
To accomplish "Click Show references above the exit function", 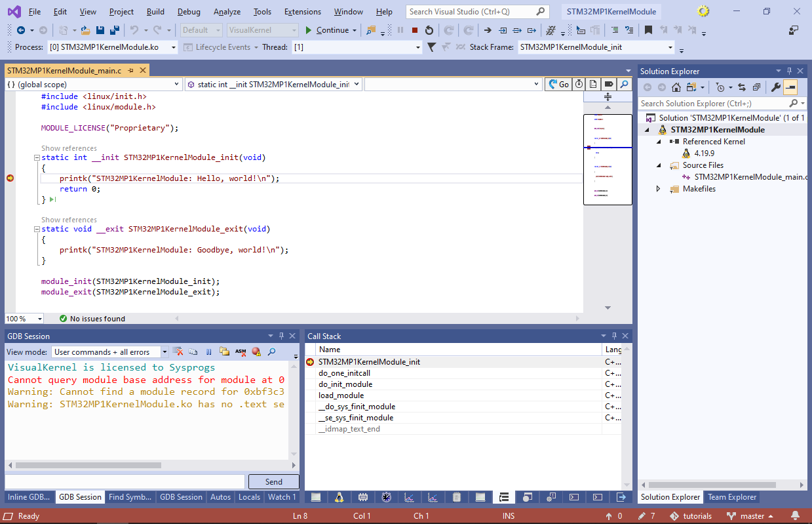I will click(x=69, y=220).
